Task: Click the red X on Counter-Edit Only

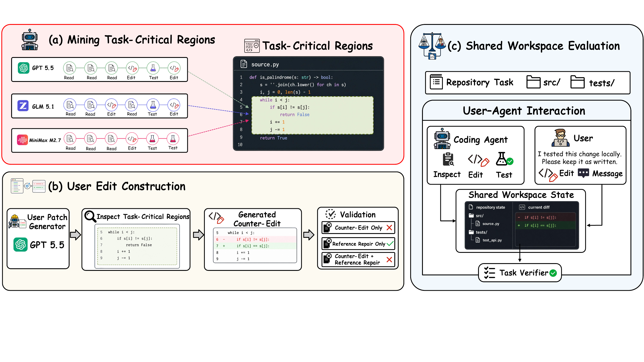Action: (x=389, y=227)
